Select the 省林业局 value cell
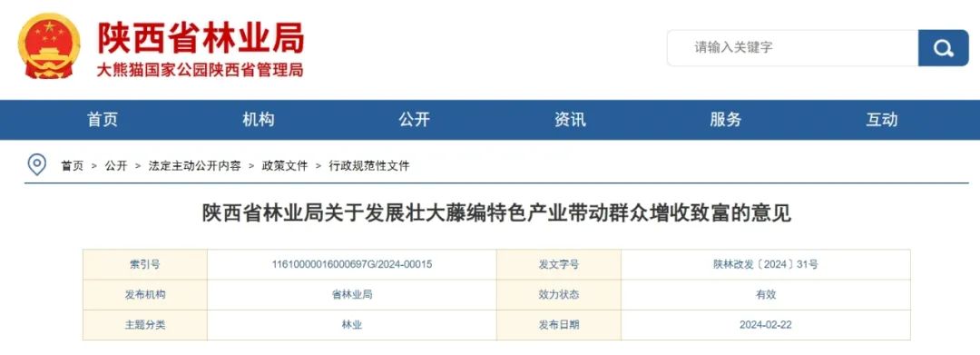This screenshot has width=980, height=355. [x=352, y=294]
